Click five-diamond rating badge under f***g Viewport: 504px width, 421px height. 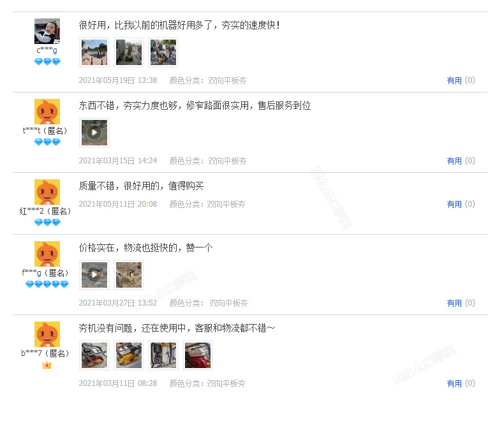[x=47, y=284]
